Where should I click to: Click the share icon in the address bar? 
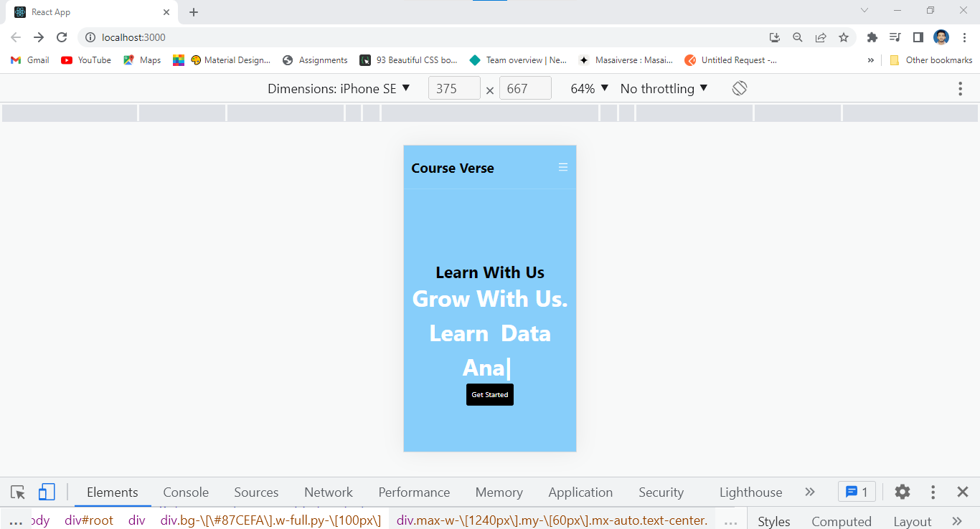tap(820, 37)
